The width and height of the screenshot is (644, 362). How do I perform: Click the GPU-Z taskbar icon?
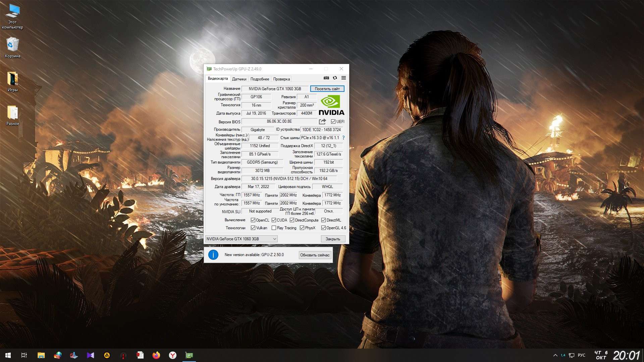point(189,355)
